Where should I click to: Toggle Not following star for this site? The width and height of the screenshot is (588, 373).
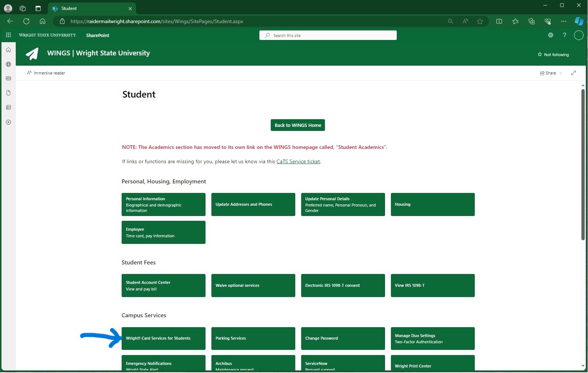(553, 55)
